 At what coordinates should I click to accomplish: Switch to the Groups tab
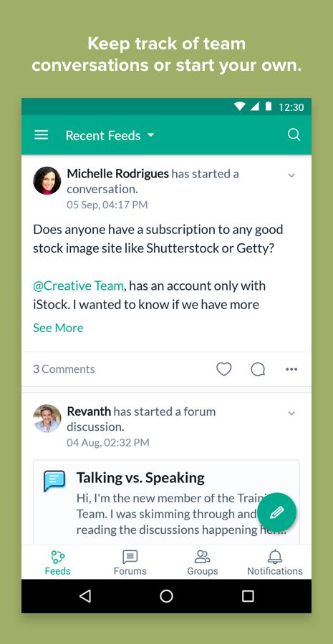(202, 562)
